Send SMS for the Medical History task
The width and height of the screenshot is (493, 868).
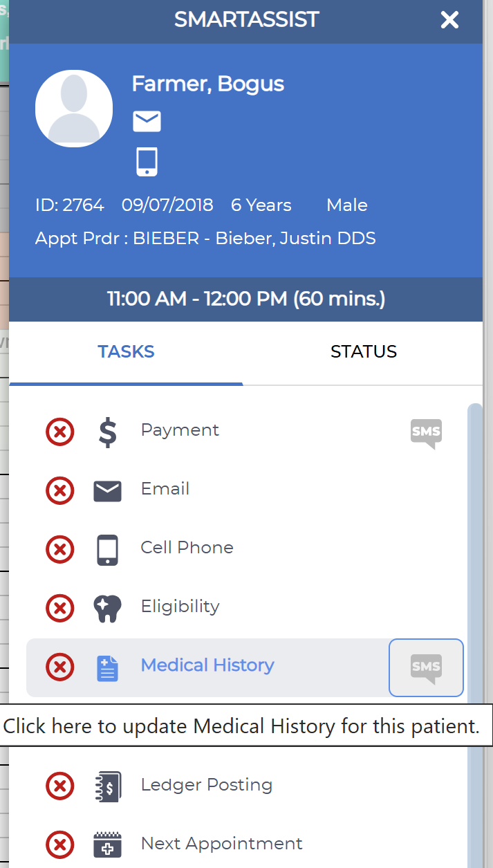click(x=426, y=667)
